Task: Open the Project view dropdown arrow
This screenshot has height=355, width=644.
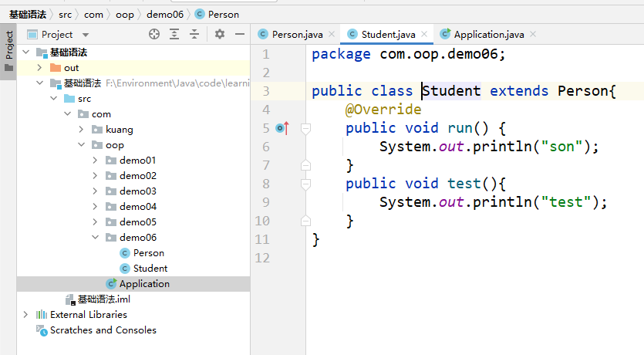Action: (86, 35)
